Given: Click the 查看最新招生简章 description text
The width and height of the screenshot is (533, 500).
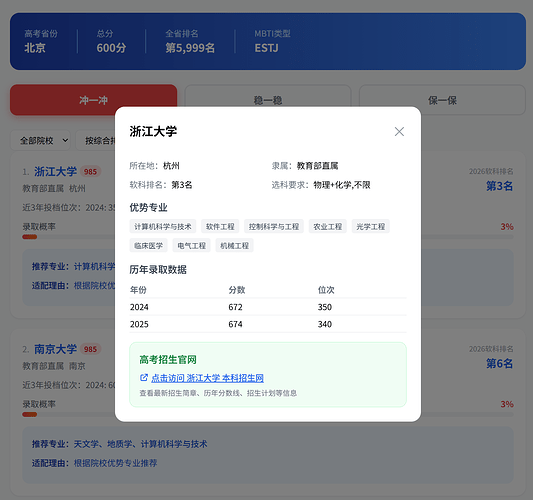Looking at the screenshot, I should click(218, 393).
